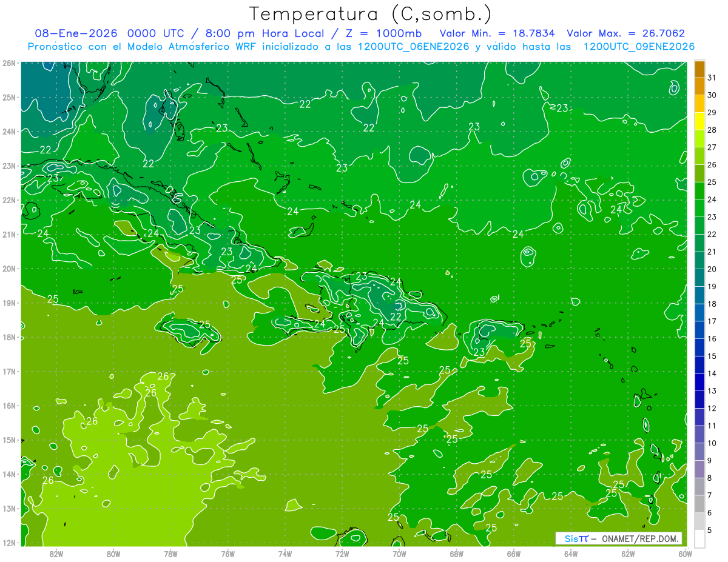Click the "74W" longitude axis label

285,554
